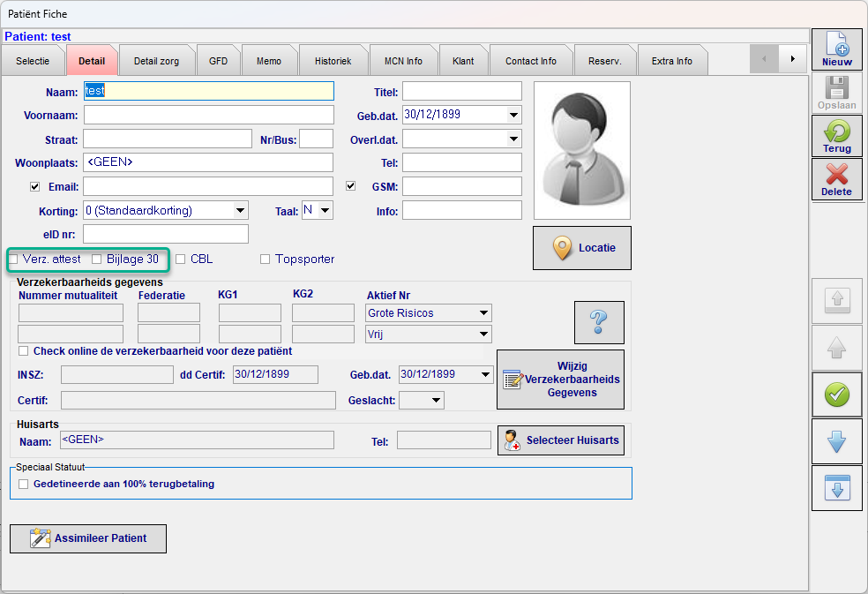This screenshot has height=594, width=868.
Task: Expand the Korting dropdown list
Action: pos(240,210)
